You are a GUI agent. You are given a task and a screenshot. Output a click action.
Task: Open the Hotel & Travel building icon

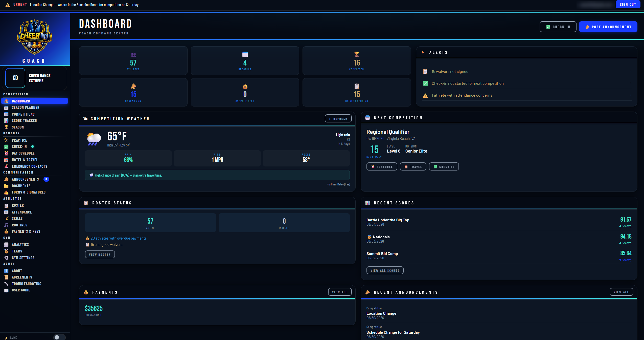(6, 160)
